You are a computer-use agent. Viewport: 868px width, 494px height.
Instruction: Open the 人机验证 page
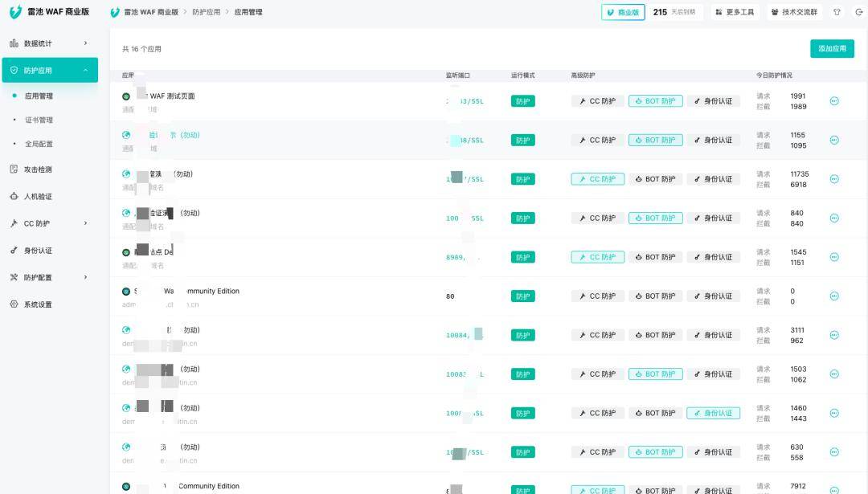click(x=48, y=196)
